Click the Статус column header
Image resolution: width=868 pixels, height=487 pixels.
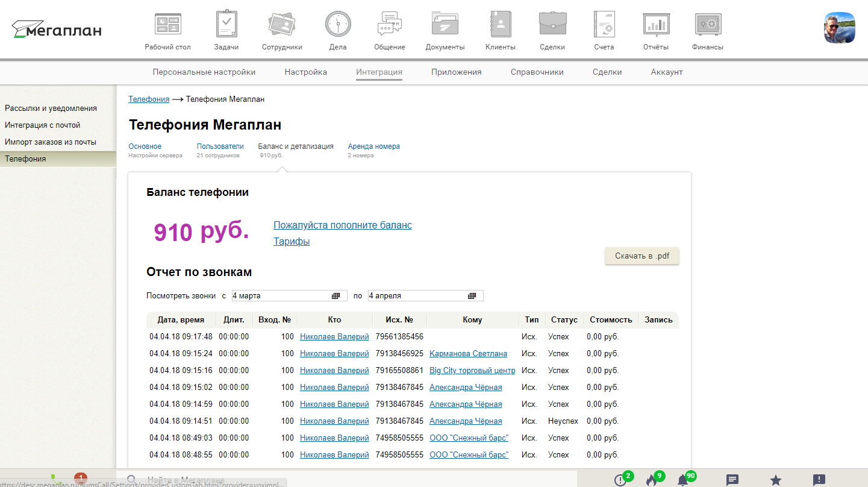[564, 320]
